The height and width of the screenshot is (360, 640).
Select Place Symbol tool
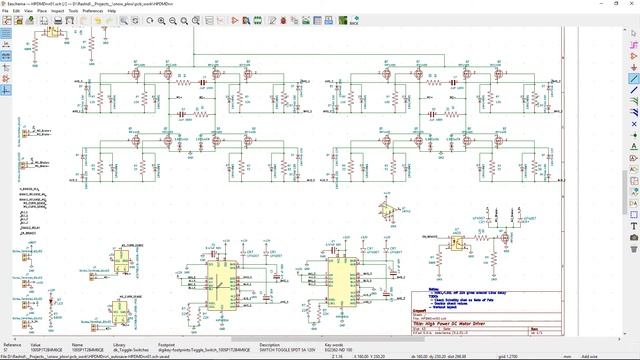coord(634,56)
